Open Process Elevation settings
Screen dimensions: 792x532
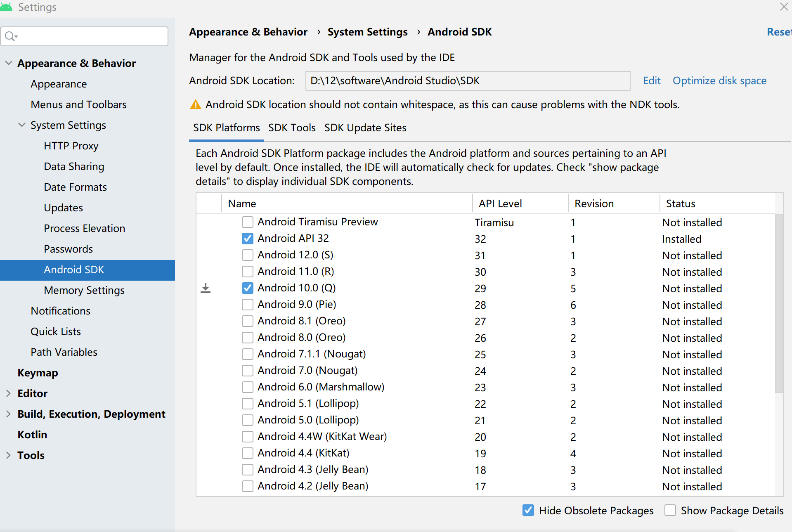click(x=84, y=228)
